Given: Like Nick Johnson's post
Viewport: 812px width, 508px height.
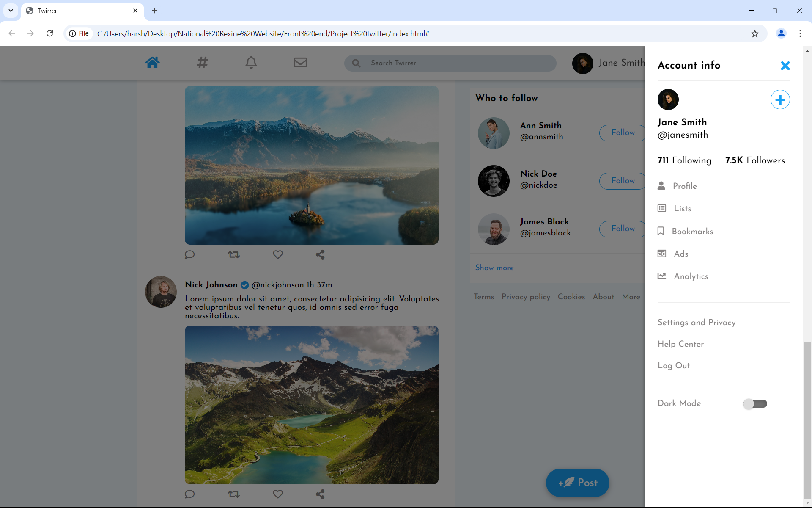Looking at the screenshot, I should tap(278, 494).
